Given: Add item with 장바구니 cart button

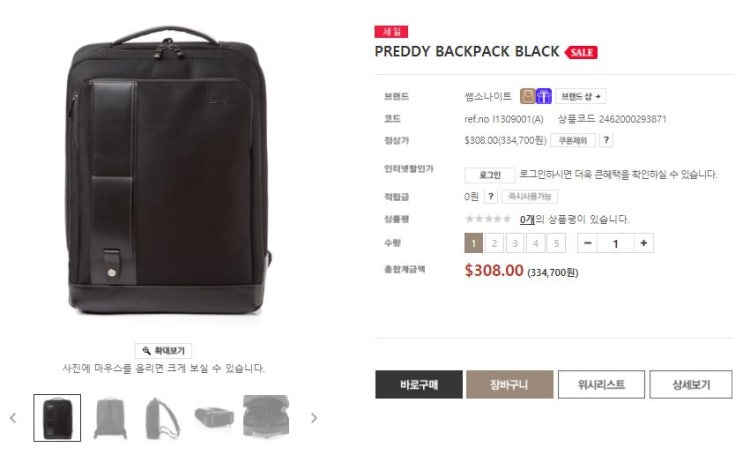Looking at the screenshot, I should pos(509,384).
